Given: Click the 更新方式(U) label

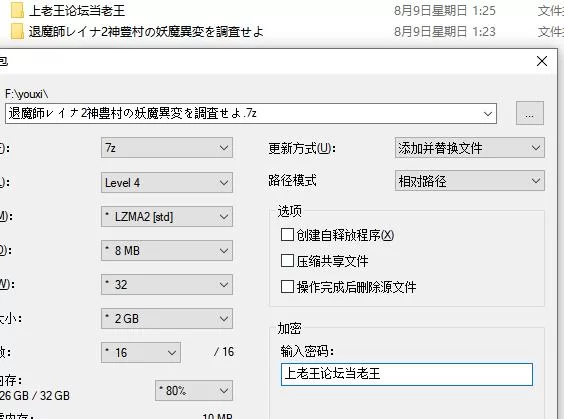Looking at the screenshot, I should [302, 148].
